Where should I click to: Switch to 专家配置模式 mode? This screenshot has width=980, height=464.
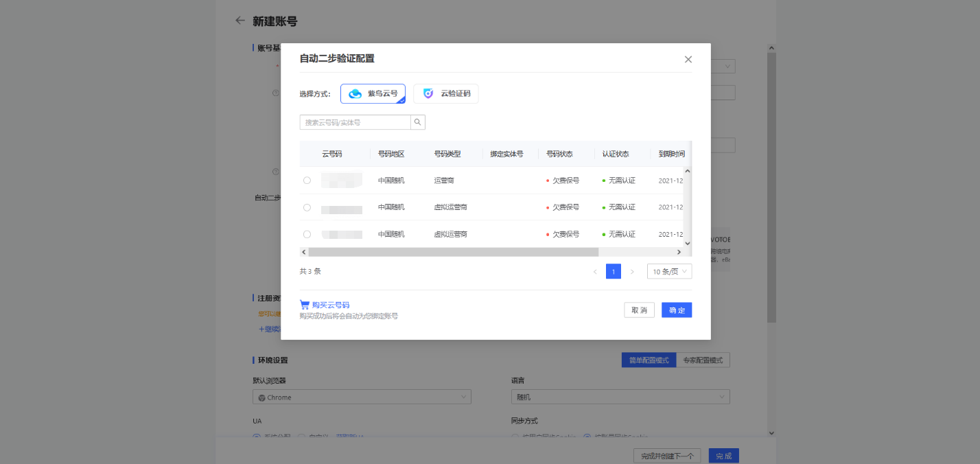pyautogui.click(x=703, y=360)
